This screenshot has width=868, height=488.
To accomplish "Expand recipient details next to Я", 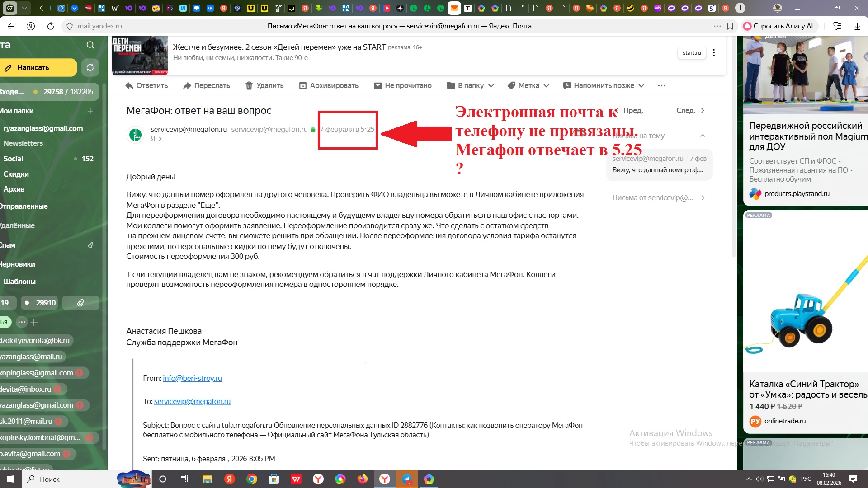I will (x=160, y=139).
